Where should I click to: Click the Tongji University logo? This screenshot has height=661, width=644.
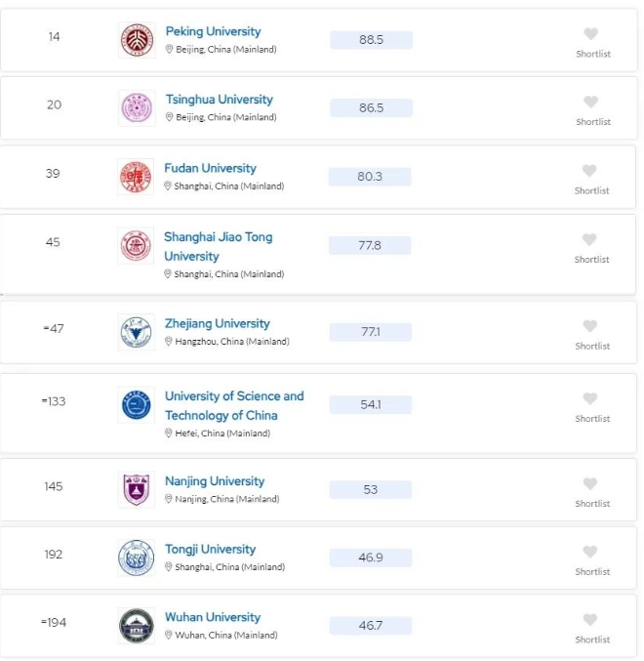click(136, 558)
